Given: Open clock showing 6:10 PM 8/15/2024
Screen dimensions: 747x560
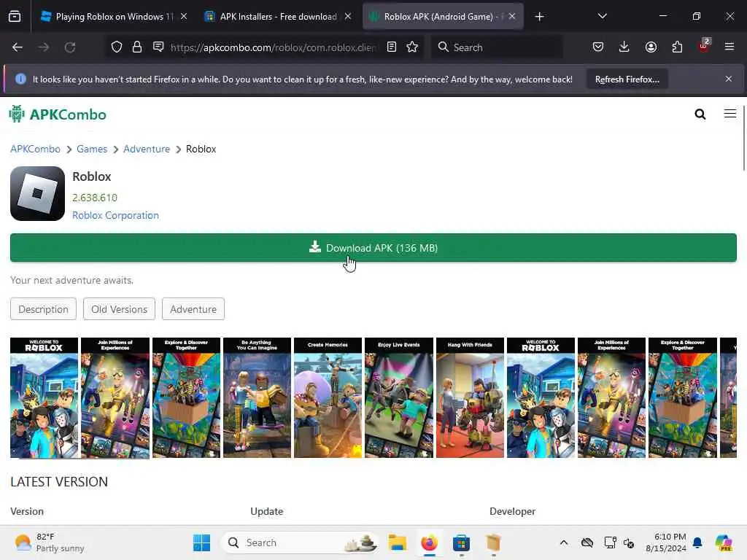Looking at the screenshot, I should [665, 542].
